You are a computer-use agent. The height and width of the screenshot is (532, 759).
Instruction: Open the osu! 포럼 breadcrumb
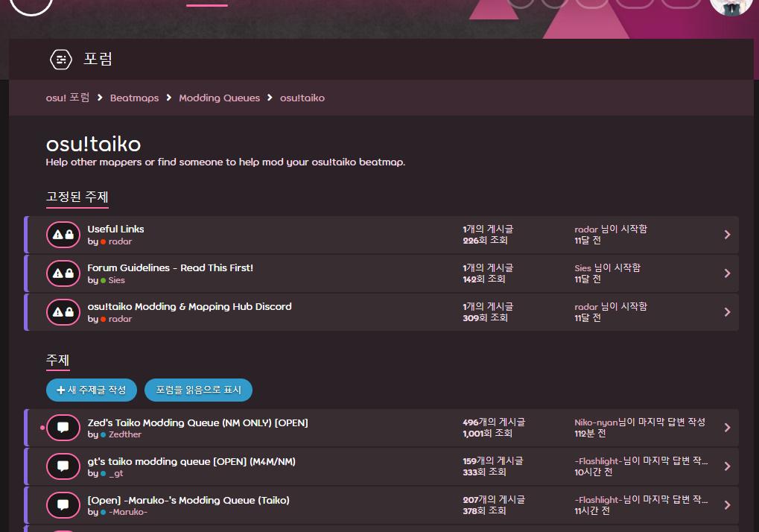pyautogui.click(x=68, y=98)
